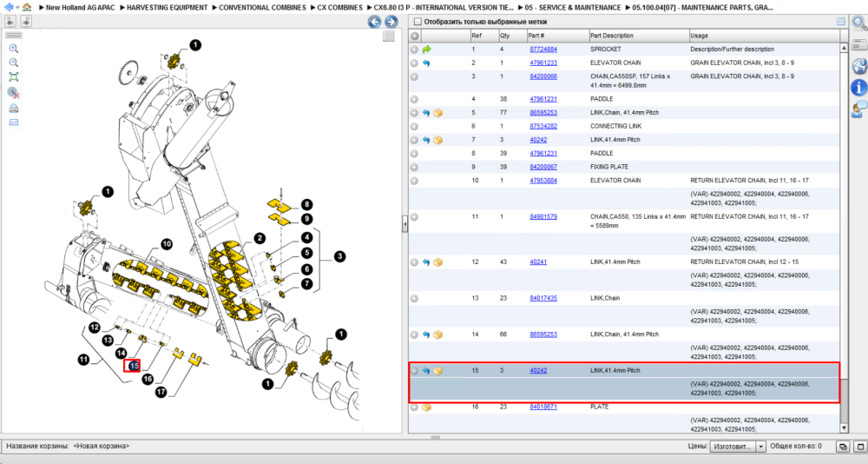Collapse the panel using the divider arrow
Image resolution: width=868 pixels, height=464 pixels.
tap(404, 224)
